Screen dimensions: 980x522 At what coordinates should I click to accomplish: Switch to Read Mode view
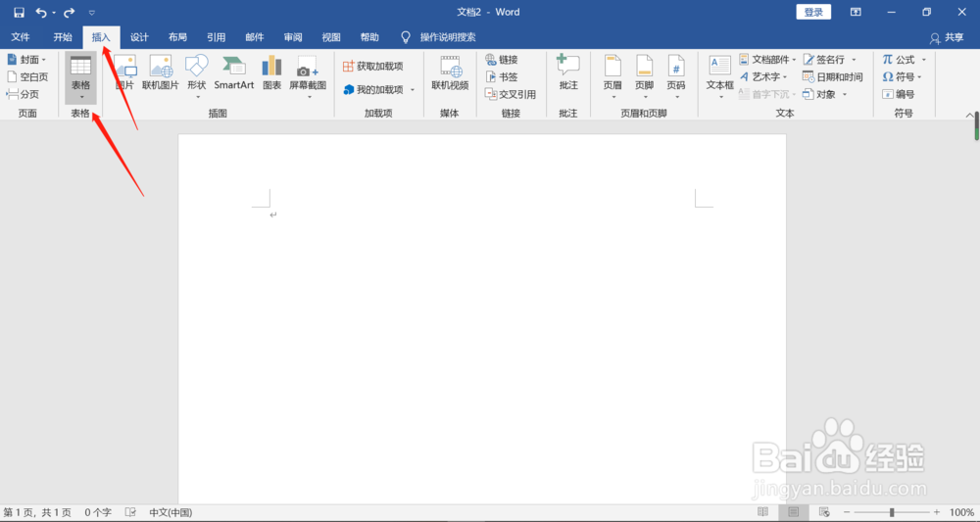762,512
